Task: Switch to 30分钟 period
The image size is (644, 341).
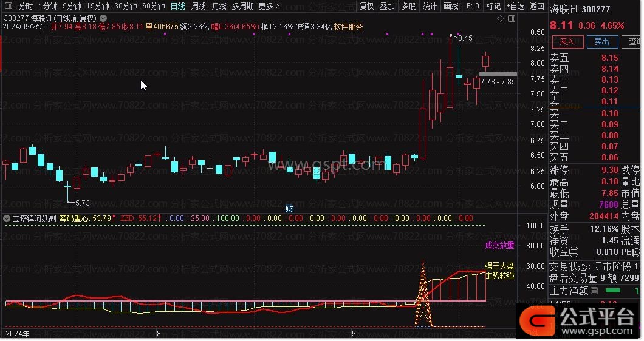Action: click(x=126, y=6)
